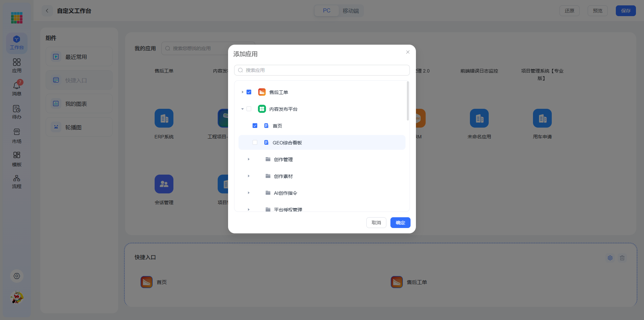Expand the 创作素材 folder
Image resolution: width=644 pixels, height=320 pixels.
pyautogui.click(x=249, y=176)
